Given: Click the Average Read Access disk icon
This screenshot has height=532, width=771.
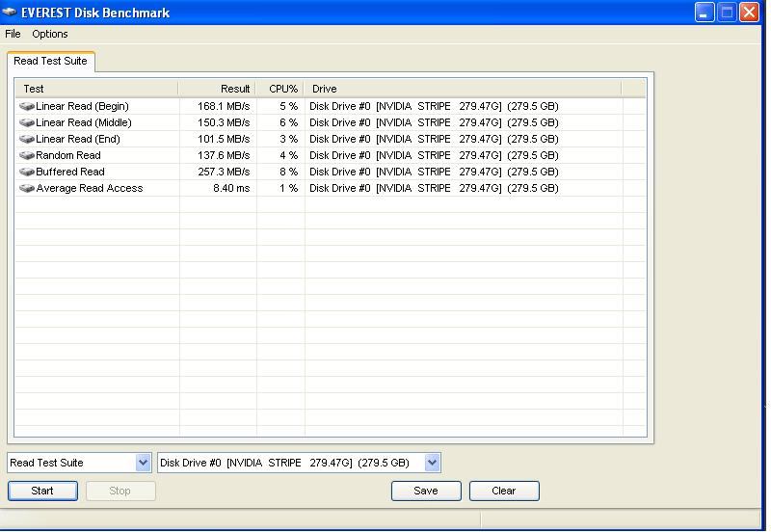Looking at the screenshot, I should [x=27, y=188].
